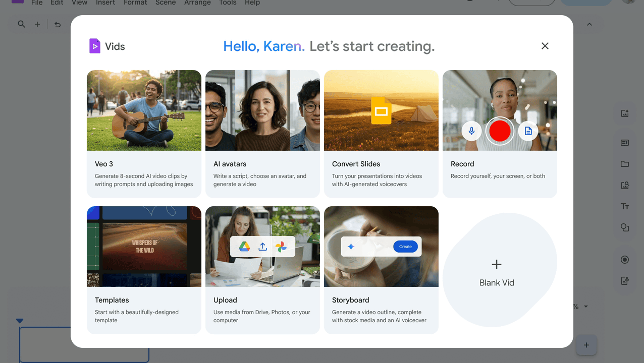Viewport: 644px width, 363px height.
Task: Click the Record card title
Action: pos(462,164)
